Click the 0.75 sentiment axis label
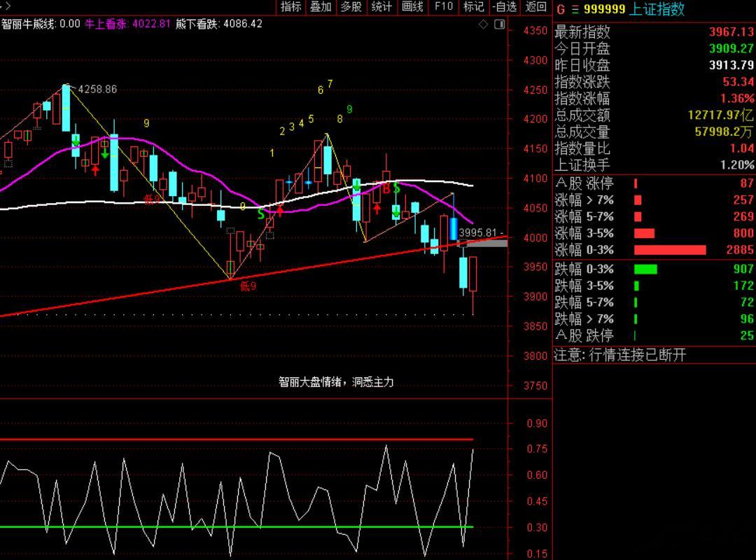 [537, 449]
